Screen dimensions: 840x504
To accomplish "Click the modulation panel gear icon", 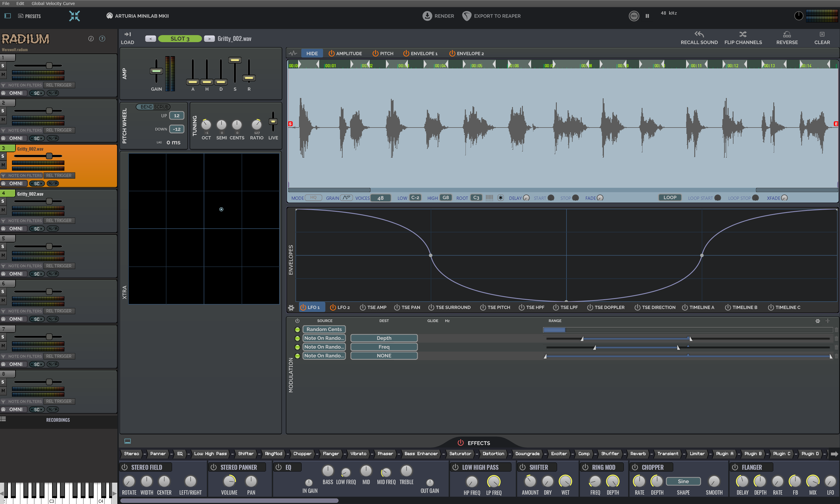I will pos(817,321).
